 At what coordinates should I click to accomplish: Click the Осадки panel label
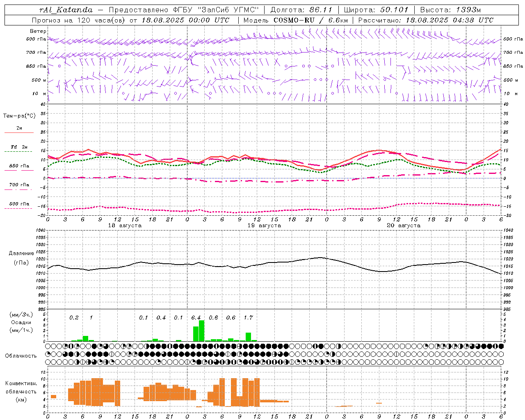pos(21,322)
